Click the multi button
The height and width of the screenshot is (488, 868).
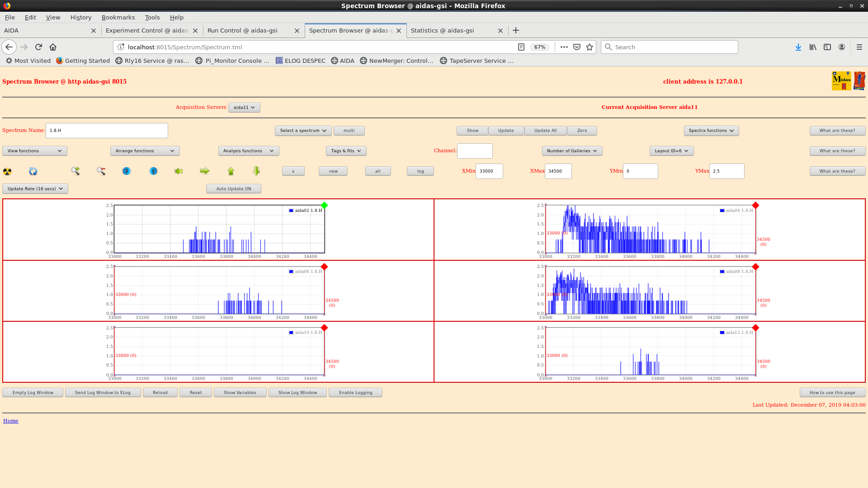pos(349,131)
